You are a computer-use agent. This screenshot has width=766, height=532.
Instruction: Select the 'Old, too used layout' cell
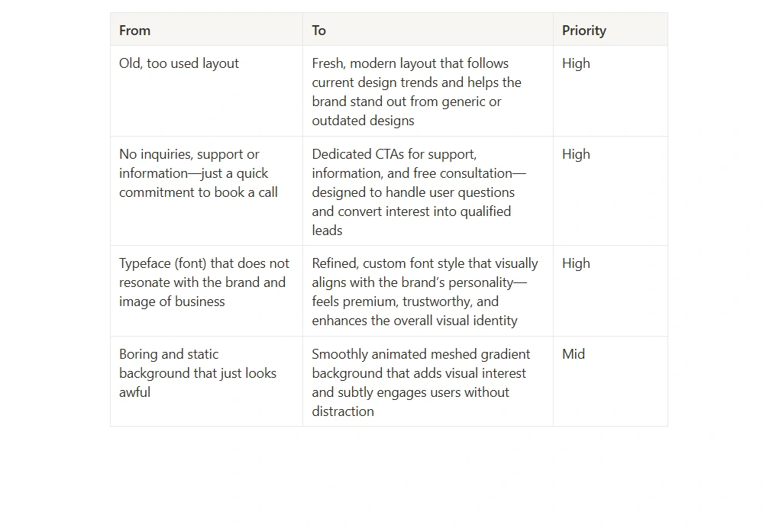tap(207, 92)
